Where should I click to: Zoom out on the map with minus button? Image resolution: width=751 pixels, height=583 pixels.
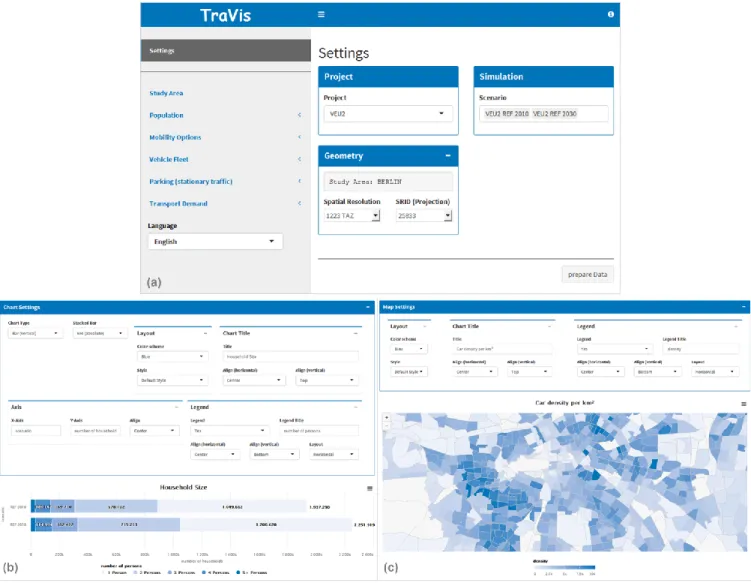(x=387, y=424)
